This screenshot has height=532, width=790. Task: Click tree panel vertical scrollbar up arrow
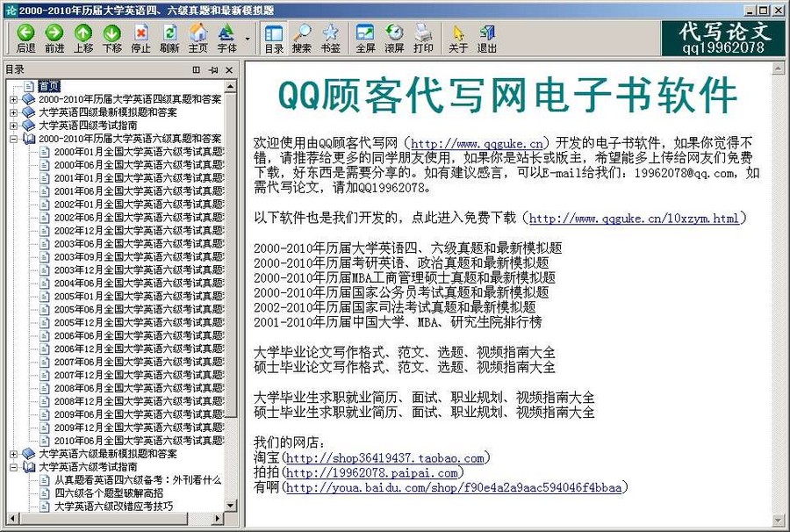(x=230, y=87)
